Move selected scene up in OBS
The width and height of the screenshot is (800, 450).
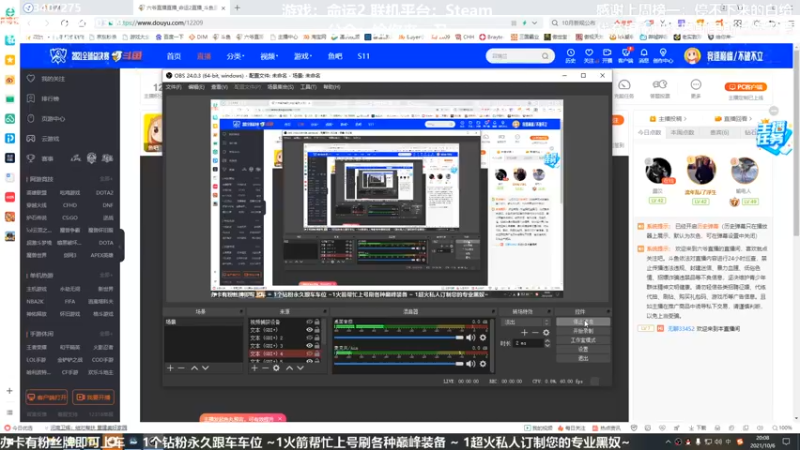(194, 368)
